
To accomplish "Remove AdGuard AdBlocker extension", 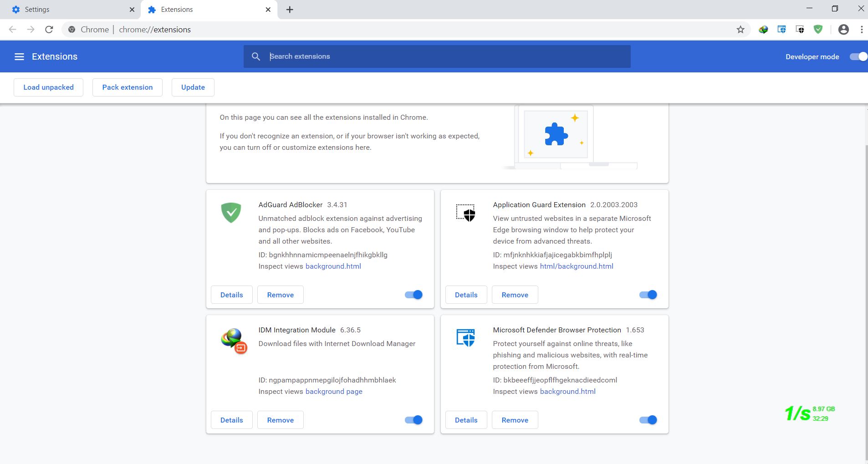I will pos(281,295).
